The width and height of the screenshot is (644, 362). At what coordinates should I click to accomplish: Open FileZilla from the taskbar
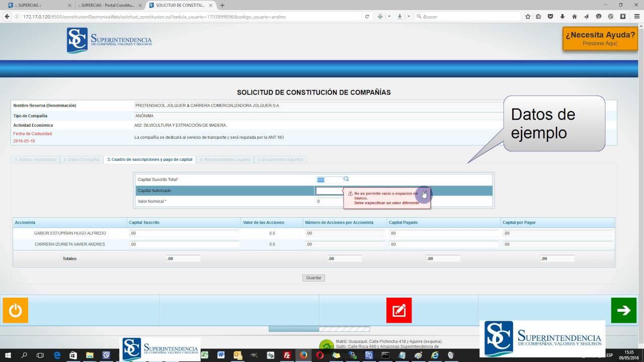coord(287,355)
